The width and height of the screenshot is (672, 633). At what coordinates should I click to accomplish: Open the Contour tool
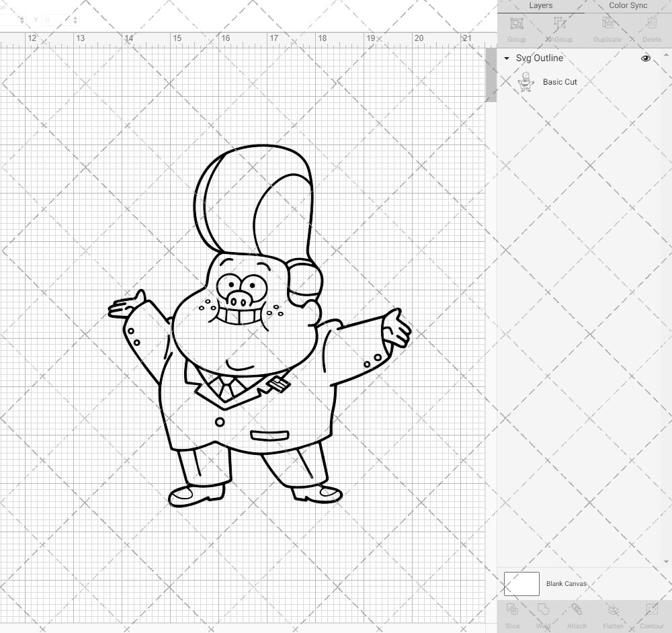650,614
